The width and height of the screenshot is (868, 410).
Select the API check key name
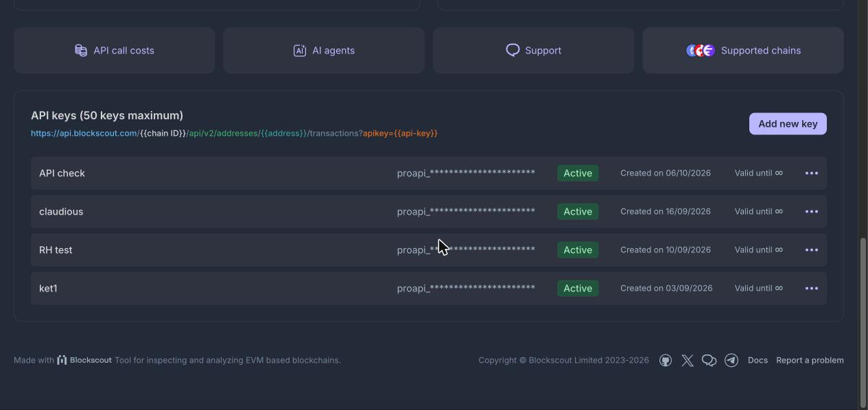pos(62,173)
